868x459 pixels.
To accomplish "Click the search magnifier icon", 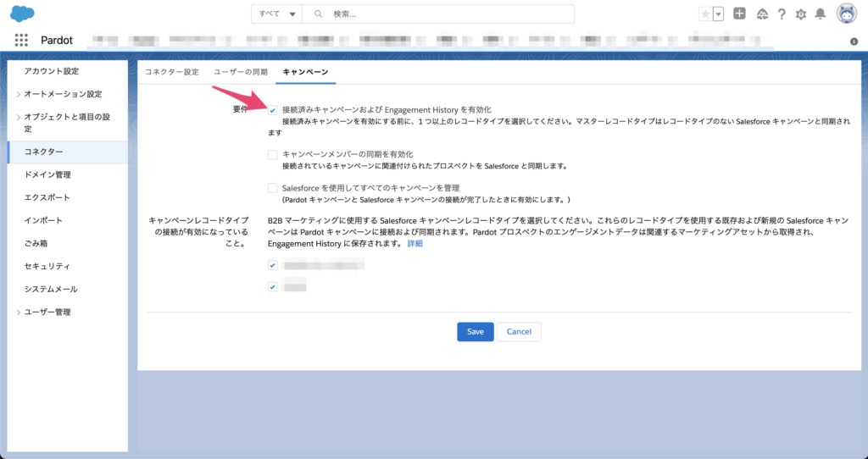I will pyautogui.click(x=319, y=14).
